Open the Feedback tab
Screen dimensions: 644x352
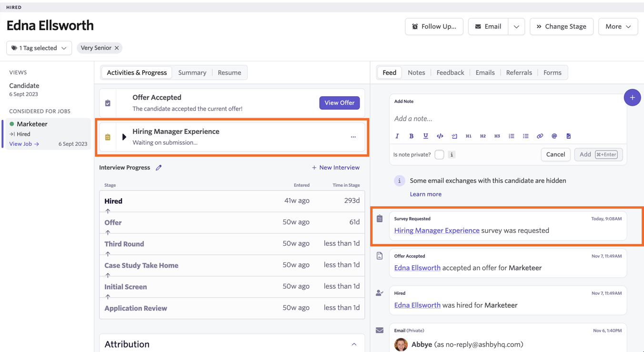click(450, 73)
